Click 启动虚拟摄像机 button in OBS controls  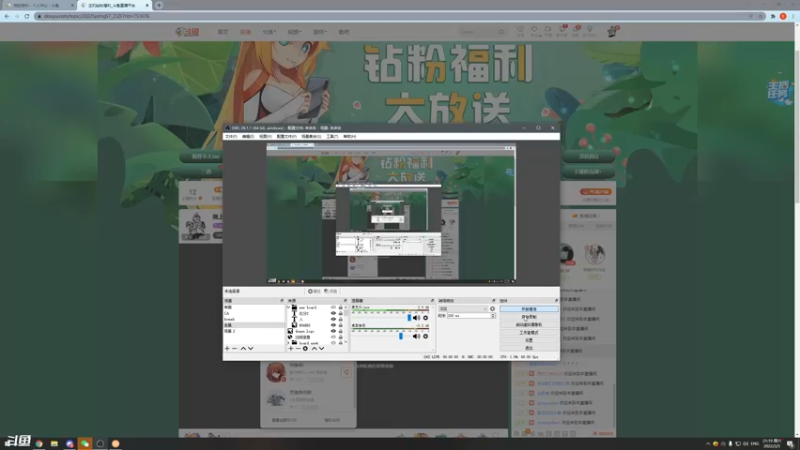(529, 325)
